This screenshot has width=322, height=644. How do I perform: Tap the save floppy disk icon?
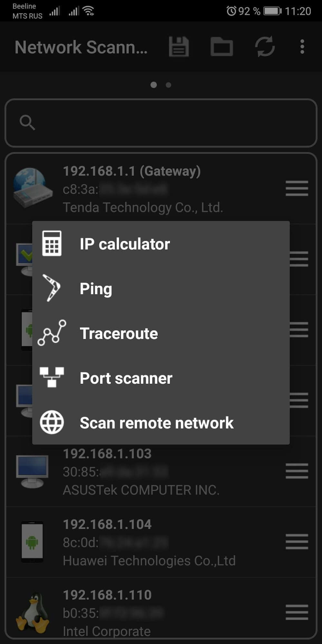[179, 47]
